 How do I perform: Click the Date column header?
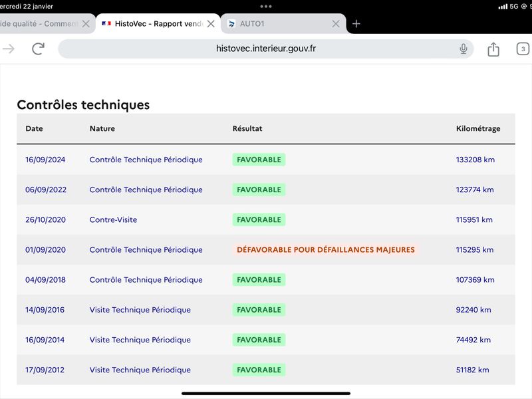click(x=35, y=128)
